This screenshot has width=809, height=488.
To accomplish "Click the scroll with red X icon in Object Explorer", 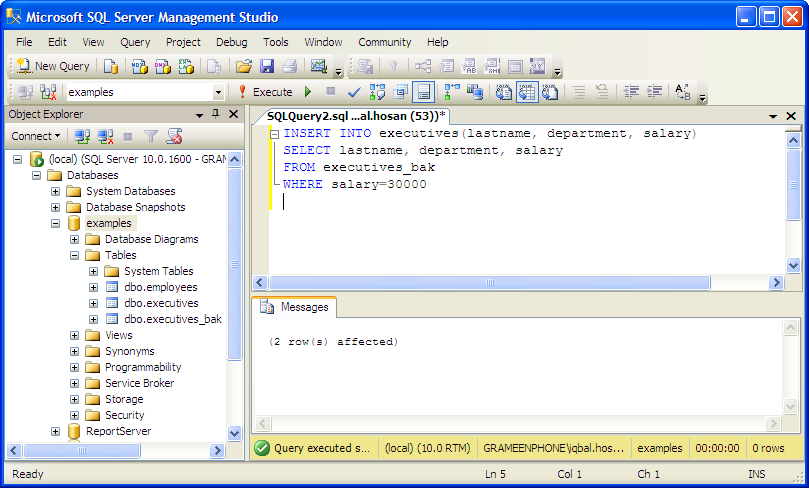I will 174,136.
